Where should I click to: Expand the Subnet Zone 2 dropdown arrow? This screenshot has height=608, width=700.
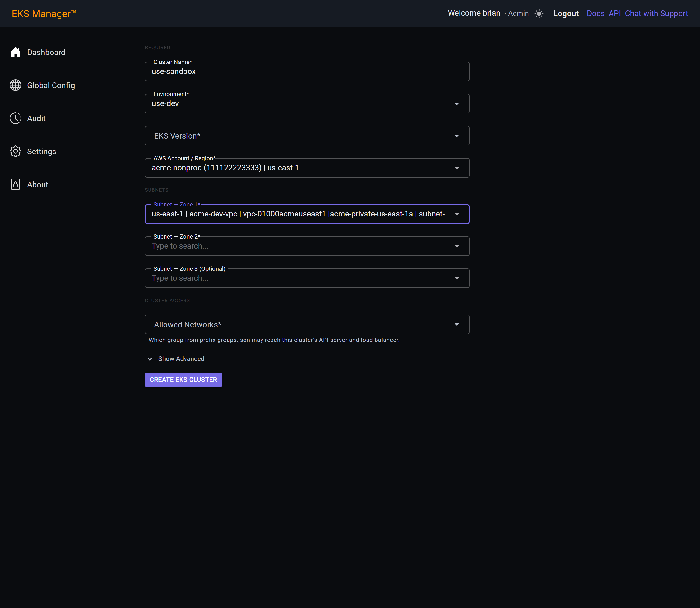tap(457, 246)
